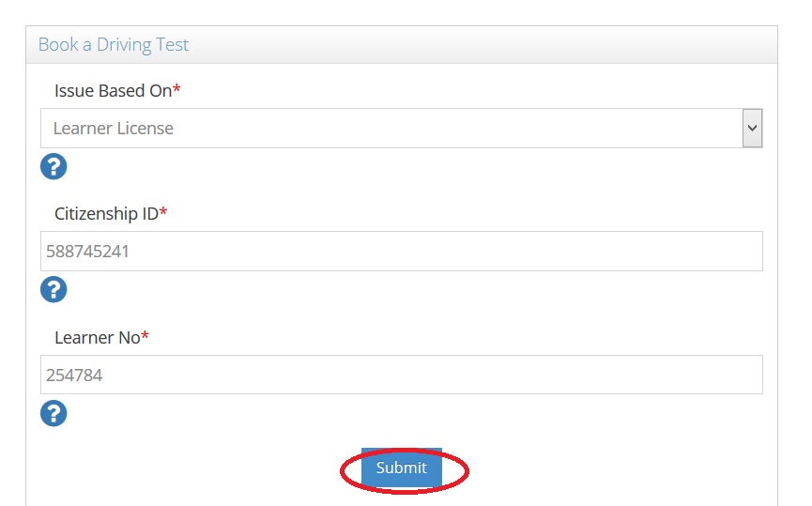The width and height of the screenshot is (812, 506).
Task: Click the Book a Driving Test heading
Action: (114, 45)
